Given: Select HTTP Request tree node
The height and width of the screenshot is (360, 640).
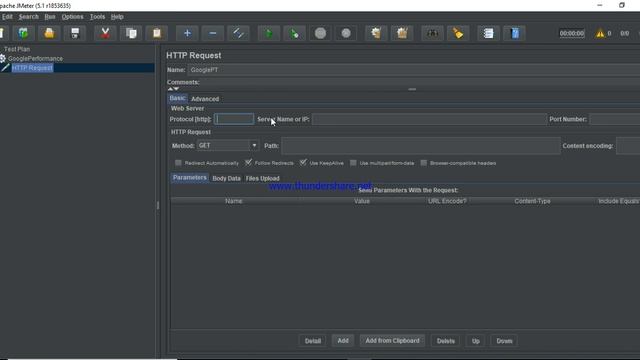Looking at the screenshot, I should [x=32, y=68].
